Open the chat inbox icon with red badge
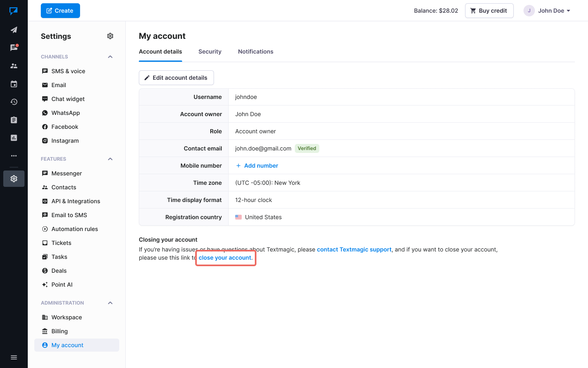The width and height of the screenshot is (588, 368). (14, 48)
